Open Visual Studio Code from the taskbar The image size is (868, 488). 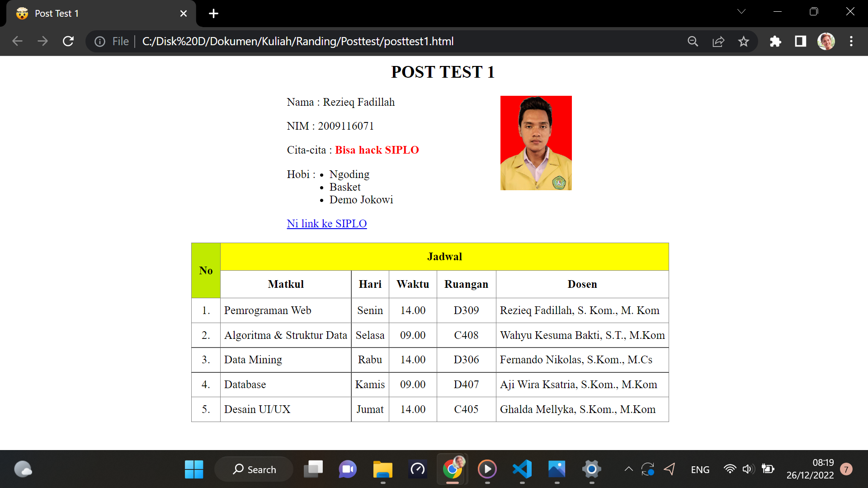(x=522, y=469)
